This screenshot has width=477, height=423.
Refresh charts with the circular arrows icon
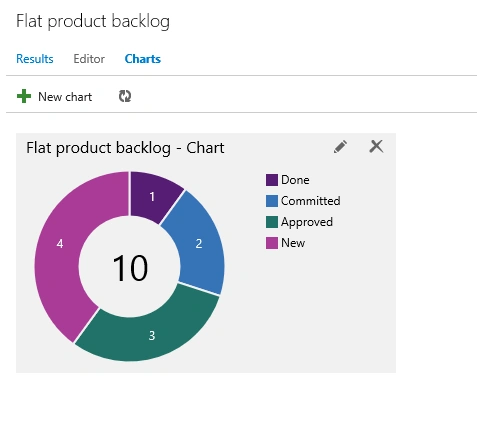pyautogui.click(x=125, y=96)
